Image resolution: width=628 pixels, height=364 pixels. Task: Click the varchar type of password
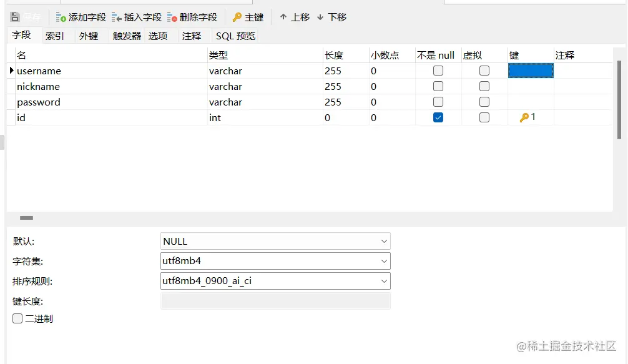(265, 102)
